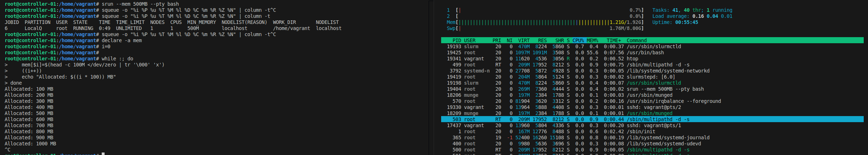
Task: Click the CPU% column header in htop
Action: pos(578,40)
